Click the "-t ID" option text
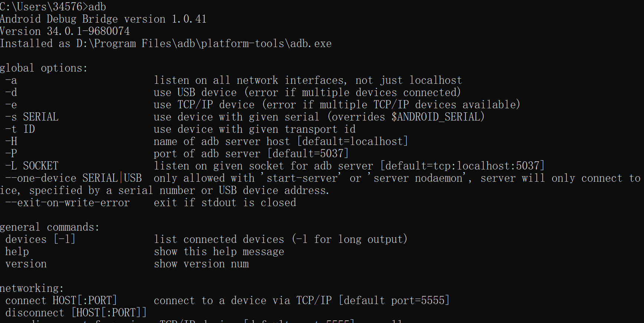 20,129
